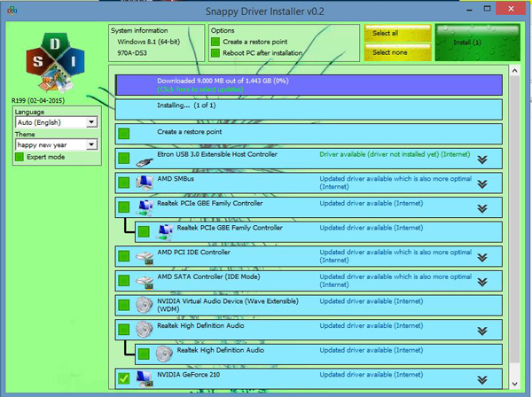Click speaker icon of nested Realtek Audio row
532x397 pixels.
click(x=165, y=354)
